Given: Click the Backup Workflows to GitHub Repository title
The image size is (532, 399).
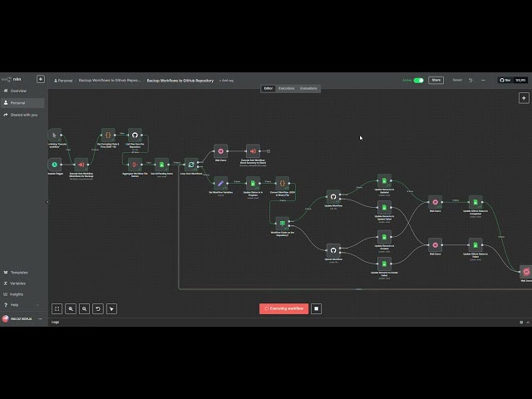Looking at the screenshot, I should (180, 81).
